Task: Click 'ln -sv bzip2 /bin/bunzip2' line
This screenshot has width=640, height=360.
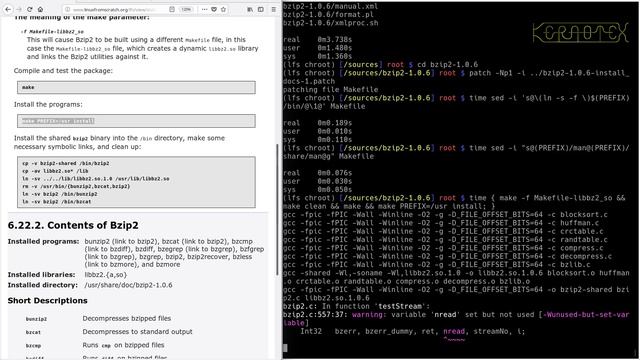Action: pyautogui.click(x=60, y=194)
